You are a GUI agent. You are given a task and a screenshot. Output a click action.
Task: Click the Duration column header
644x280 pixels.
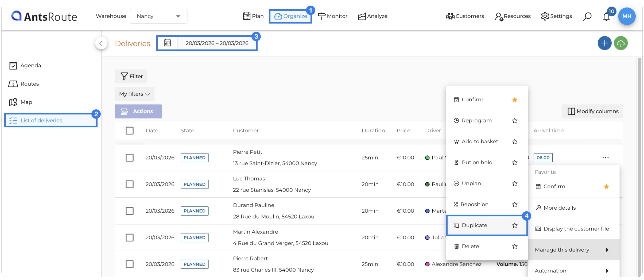[x=373, y=131]
